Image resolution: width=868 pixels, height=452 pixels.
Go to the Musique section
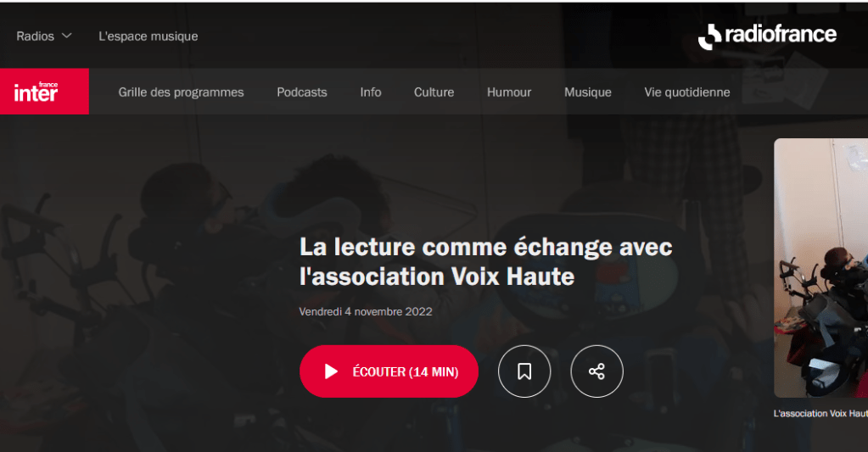pos(588,92)
